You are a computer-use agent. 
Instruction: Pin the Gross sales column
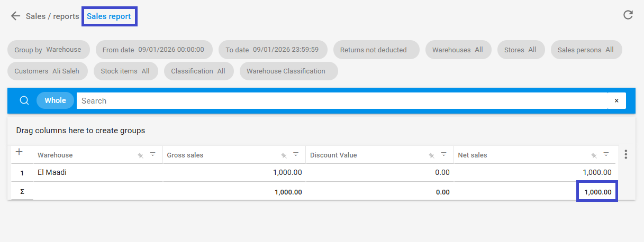click(x=284, y=155)
